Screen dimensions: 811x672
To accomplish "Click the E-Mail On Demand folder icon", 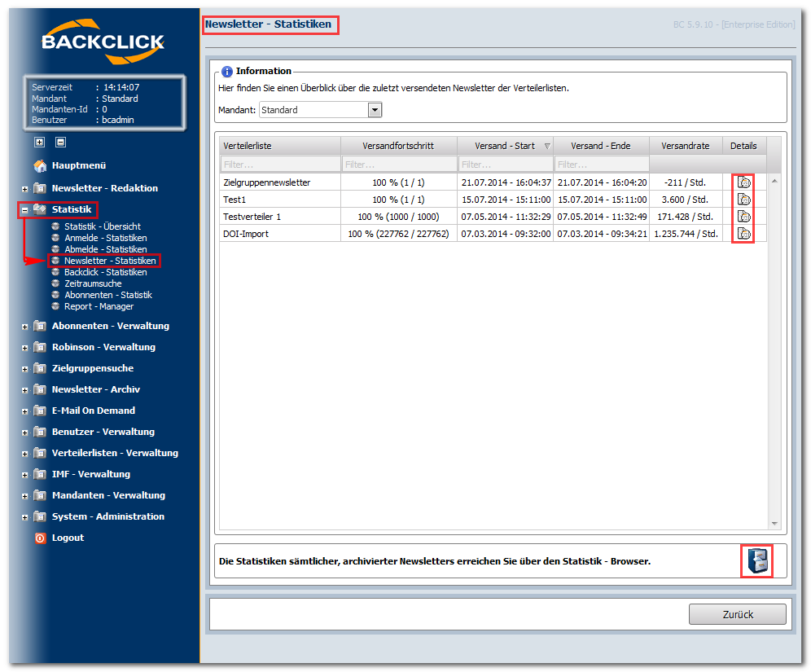I will 40,411.
